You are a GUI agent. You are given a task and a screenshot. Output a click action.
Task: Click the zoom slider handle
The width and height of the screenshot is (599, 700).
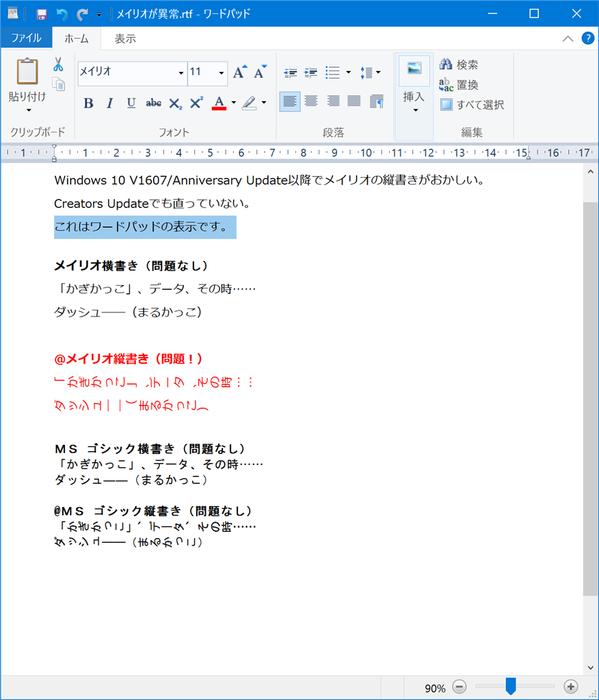(511, 686)
